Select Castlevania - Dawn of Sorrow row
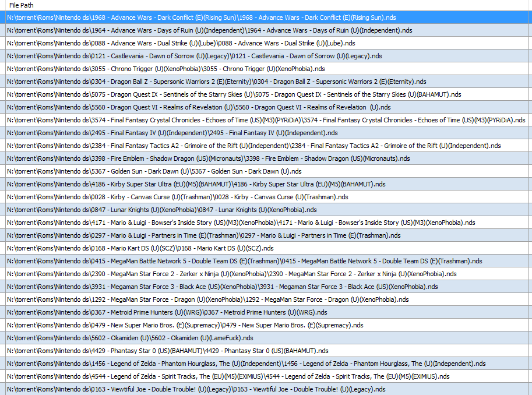 tap(267, 56)
